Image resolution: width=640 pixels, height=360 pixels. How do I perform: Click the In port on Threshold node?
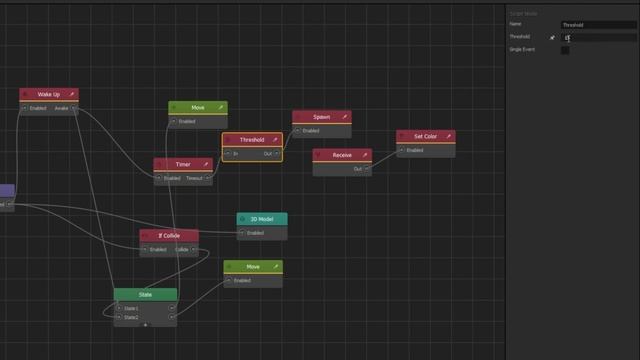click(228, 153)
